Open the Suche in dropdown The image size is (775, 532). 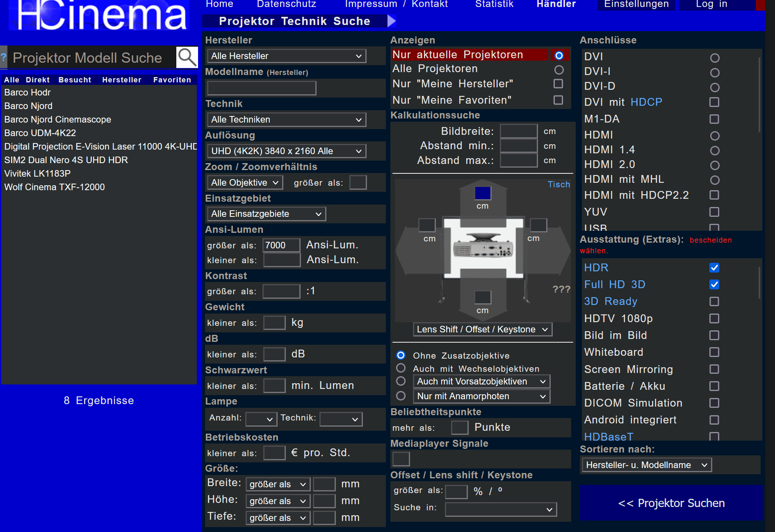point(501,509)
